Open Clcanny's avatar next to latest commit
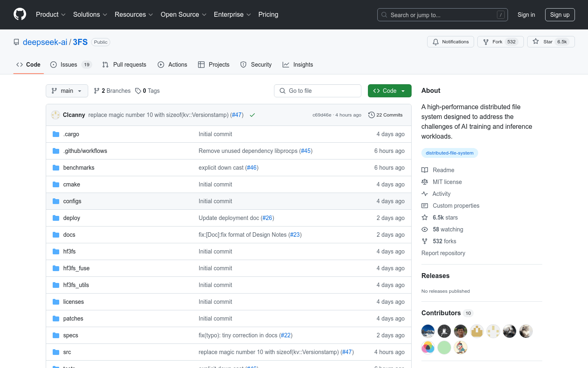Viewport: 588px width, 368px height. click(56, 115)
